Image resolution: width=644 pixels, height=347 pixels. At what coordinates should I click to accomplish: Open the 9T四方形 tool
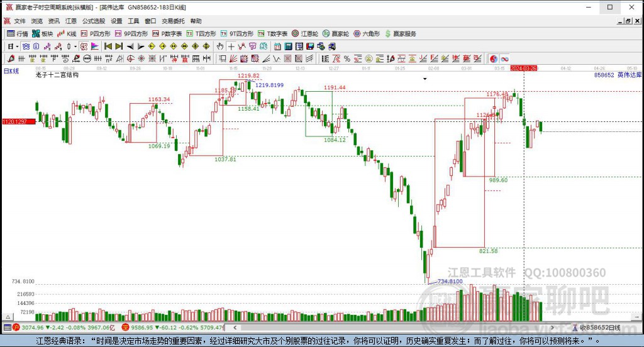click(237, 34)
